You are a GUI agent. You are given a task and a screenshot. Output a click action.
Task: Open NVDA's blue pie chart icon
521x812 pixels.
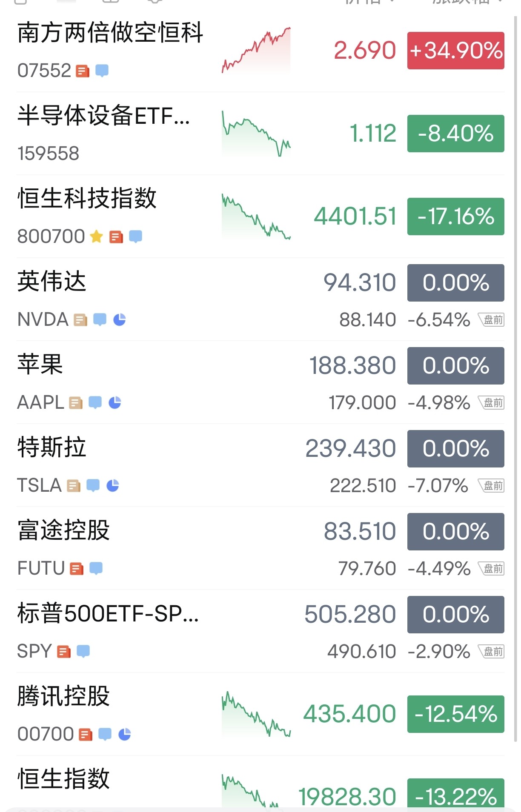pyautogui.click(x=120, y=319)
